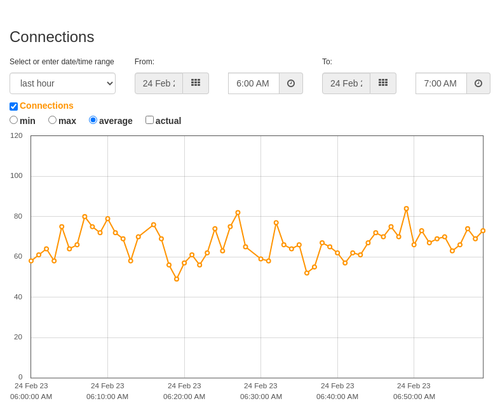Click the From date field '24 Feb'

pos(159,83)
